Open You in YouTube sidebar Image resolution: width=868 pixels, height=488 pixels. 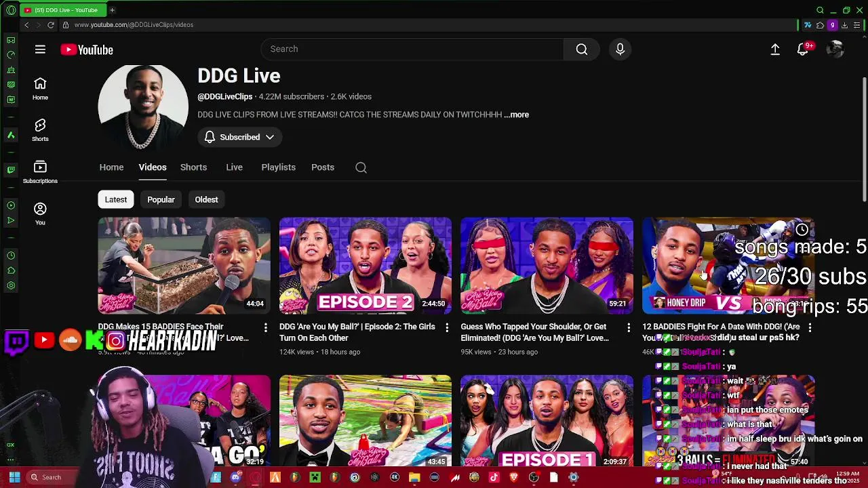pyautogui.click(x=40, y=213)
